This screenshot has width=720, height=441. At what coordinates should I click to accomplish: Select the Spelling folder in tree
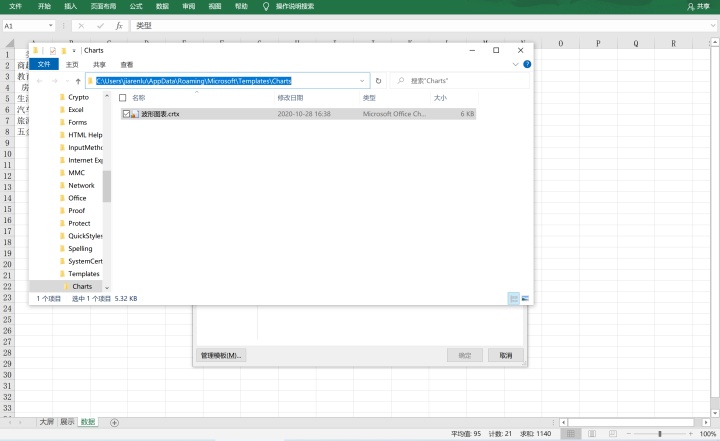tap(80, 249)
